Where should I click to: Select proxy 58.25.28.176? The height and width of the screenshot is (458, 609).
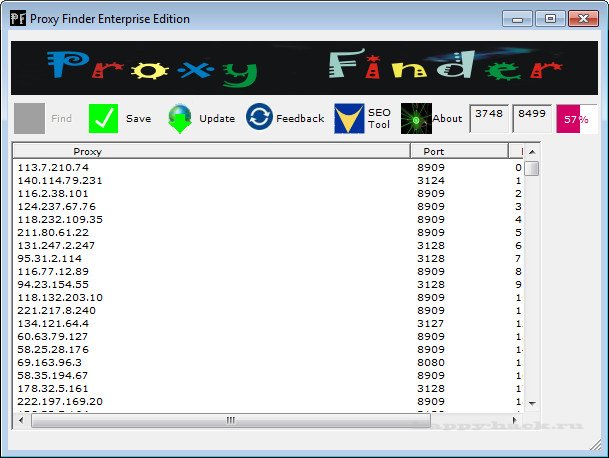(x=53, y=350)
